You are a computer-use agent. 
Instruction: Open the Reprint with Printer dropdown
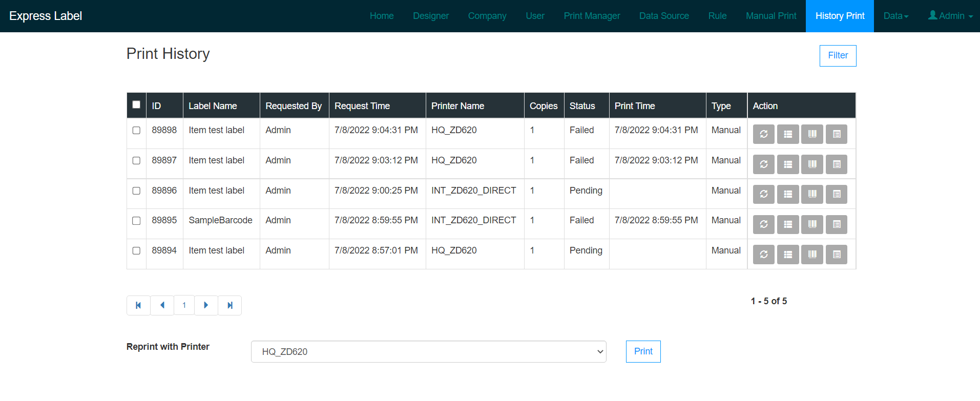428,352
